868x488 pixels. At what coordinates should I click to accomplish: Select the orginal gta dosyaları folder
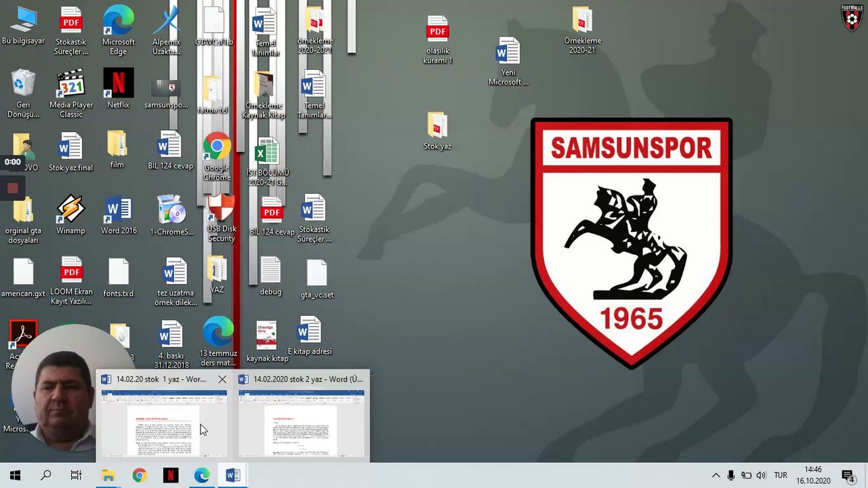point(23,220)
